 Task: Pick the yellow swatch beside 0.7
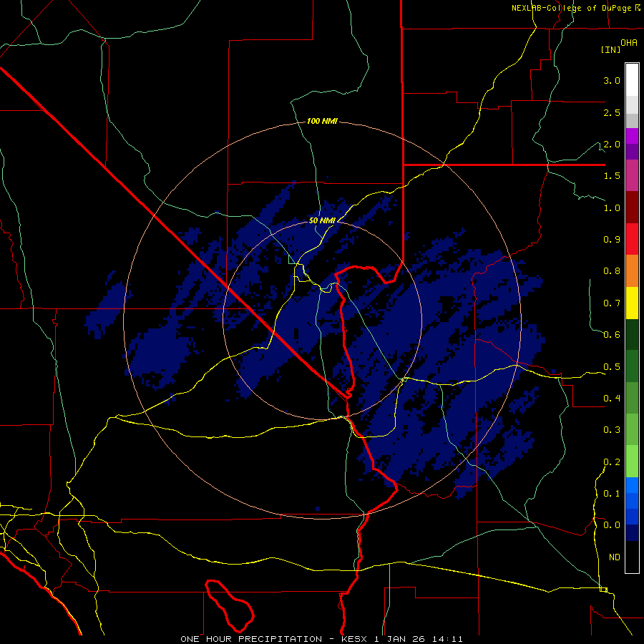pyautogui.click(x=632, y=303)
